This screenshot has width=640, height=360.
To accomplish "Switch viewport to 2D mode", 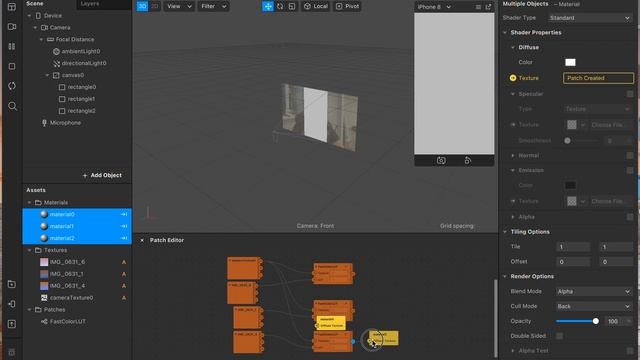I will pyautogui.click(x=154, y=6).
